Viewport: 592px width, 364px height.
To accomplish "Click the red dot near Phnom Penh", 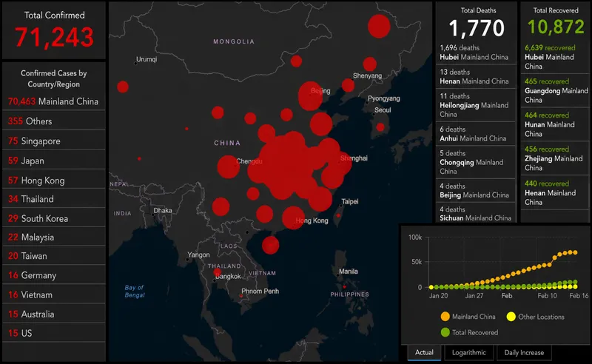I will [241, 296].
